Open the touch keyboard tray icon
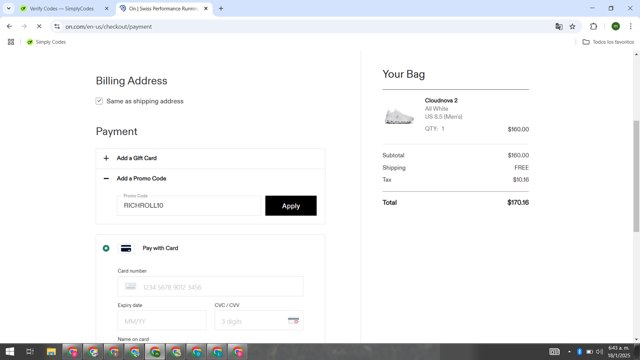The image size is (640, 360). (554, 351)
